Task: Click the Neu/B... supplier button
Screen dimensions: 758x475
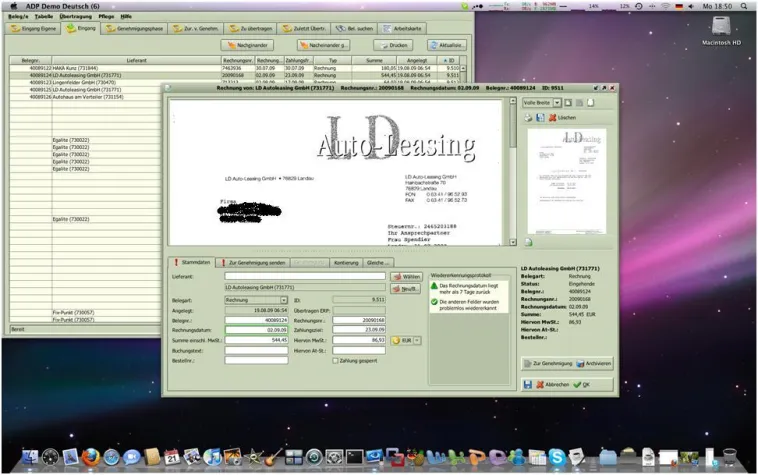Action: 405,288
